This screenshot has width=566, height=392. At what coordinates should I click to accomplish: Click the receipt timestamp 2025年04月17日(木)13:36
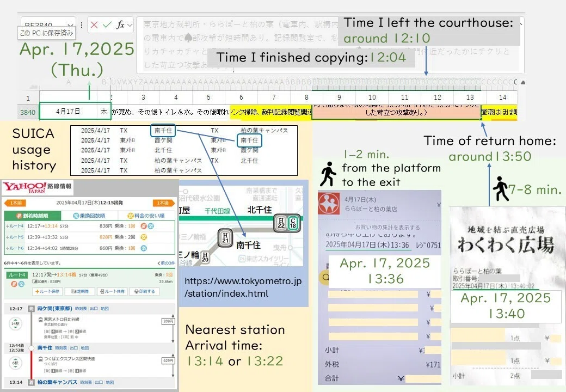click(367, 245)
